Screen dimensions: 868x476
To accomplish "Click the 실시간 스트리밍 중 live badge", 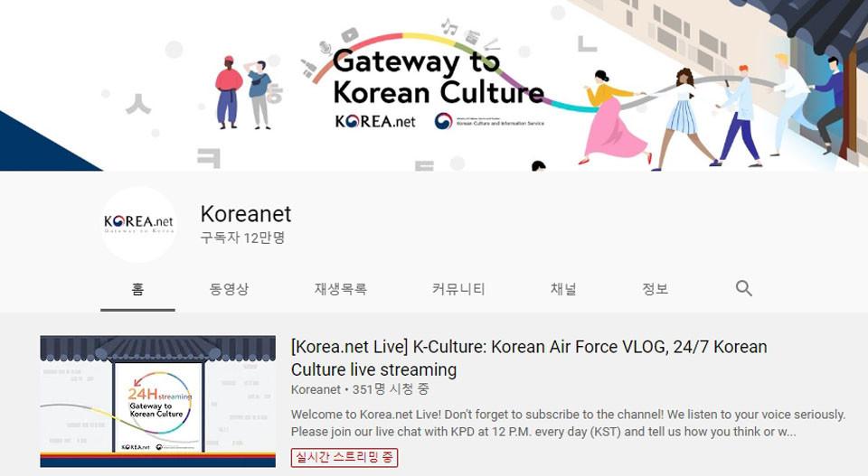I will coord(344,457).
